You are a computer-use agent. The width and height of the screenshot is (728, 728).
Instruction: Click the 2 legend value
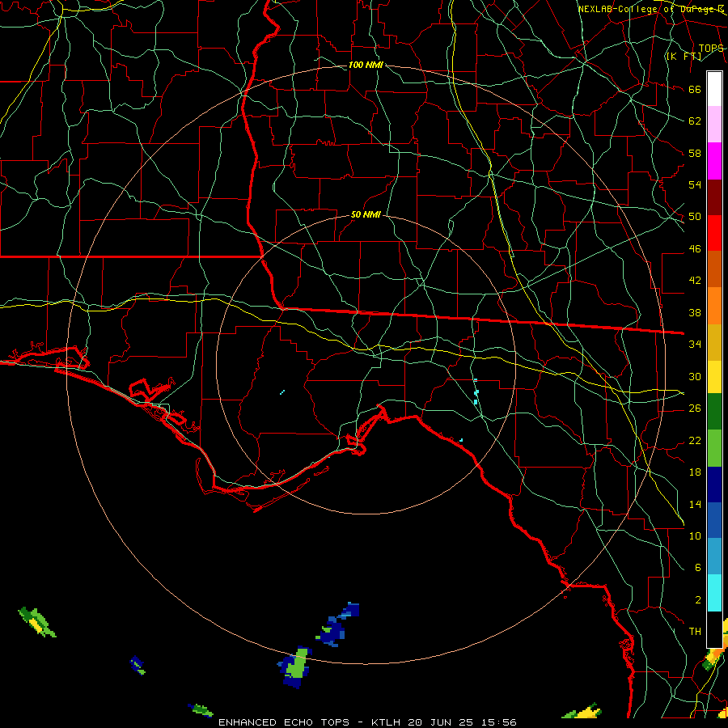click(697, 599)
